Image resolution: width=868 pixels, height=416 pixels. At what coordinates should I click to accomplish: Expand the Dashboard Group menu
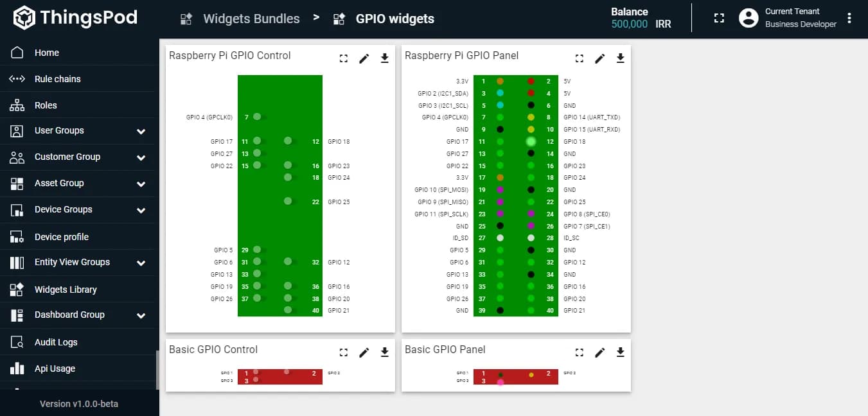(x=141, y=315)
